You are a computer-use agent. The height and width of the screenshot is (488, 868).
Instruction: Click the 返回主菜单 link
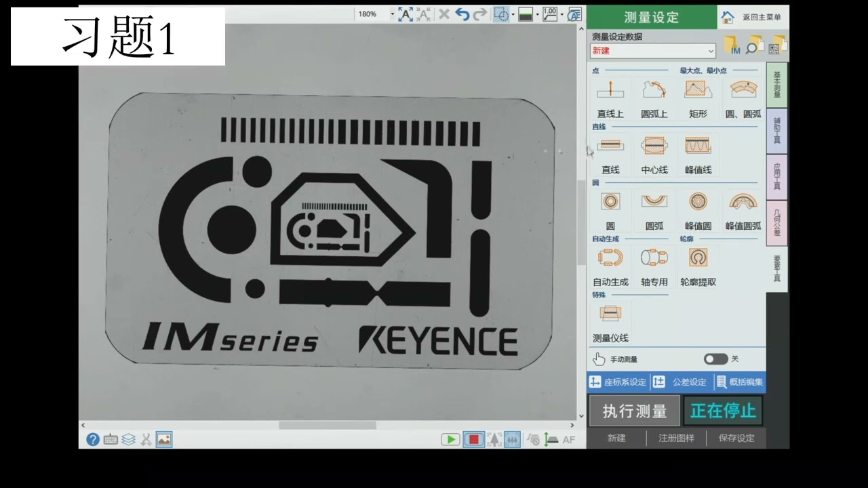[x=761, y=17]
